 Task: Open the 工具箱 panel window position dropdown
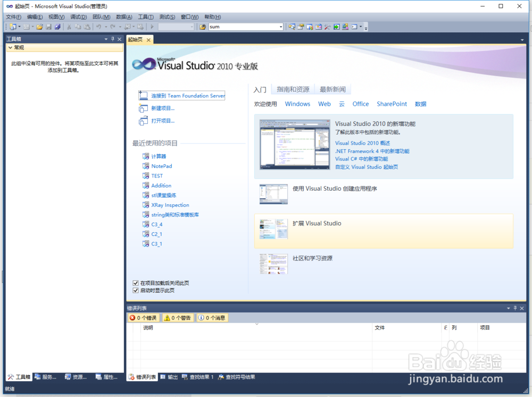pyautogui.click(x=106, y=39)
